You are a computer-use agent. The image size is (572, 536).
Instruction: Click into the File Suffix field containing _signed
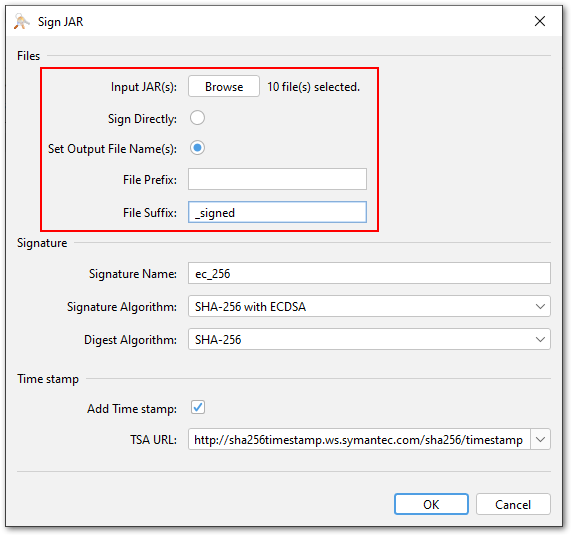pos(277,212)
